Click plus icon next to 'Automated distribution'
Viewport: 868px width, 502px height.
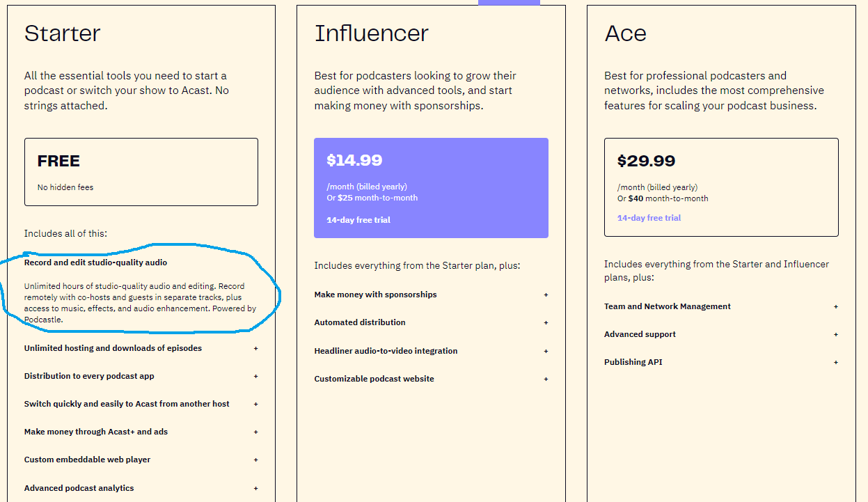pos(546,322)
